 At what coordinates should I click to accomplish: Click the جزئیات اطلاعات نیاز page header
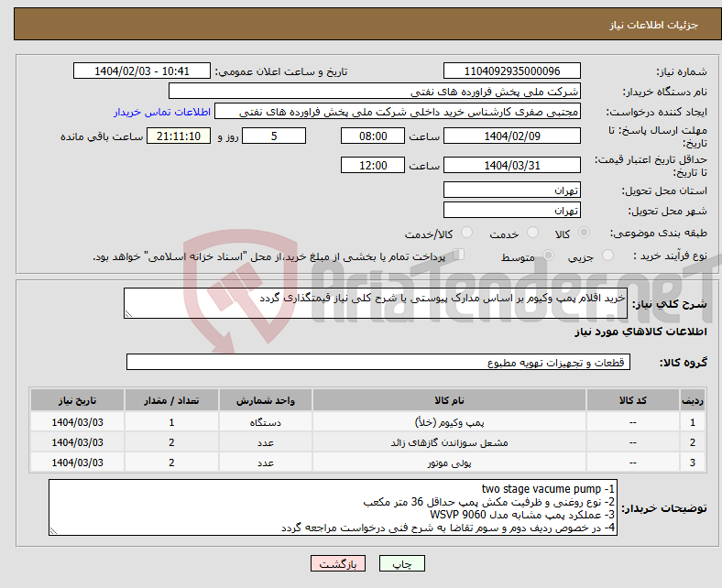click(x=653, y=25)
